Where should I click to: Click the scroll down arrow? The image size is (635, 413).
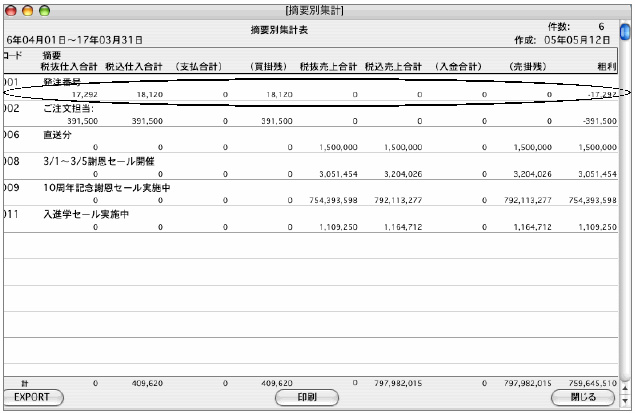pos(627,402)
